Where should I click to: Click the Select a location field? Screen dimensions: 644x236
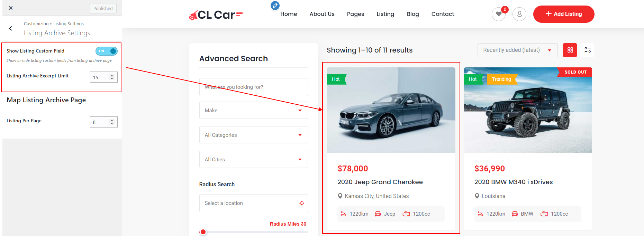pyautogui.click(x=253, y=203)
